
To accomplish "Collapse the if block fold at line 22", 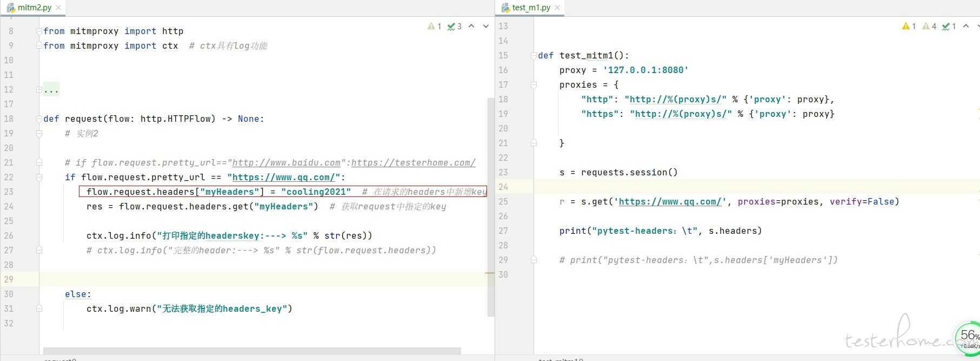I will point(39,177).
